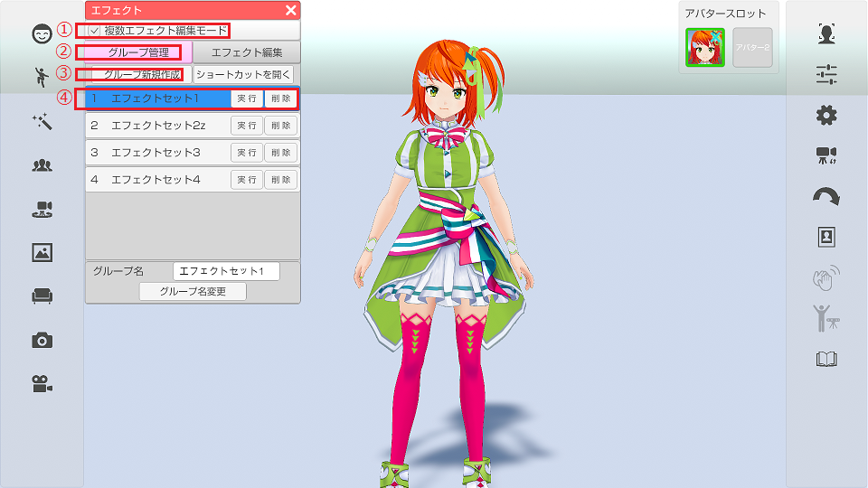Run エフェクトセット4 with 実行 button
Screen dimensions: 868x488
click(x=247, y=180)
